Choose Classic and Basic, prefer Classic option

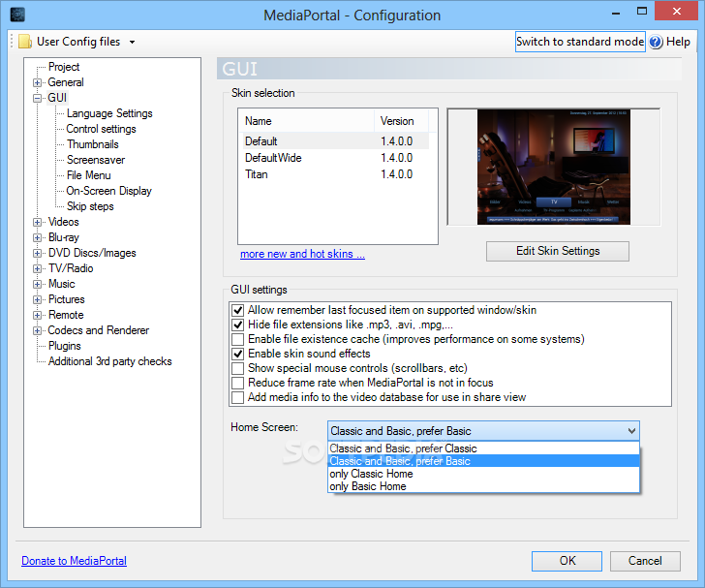coord(483,449)
